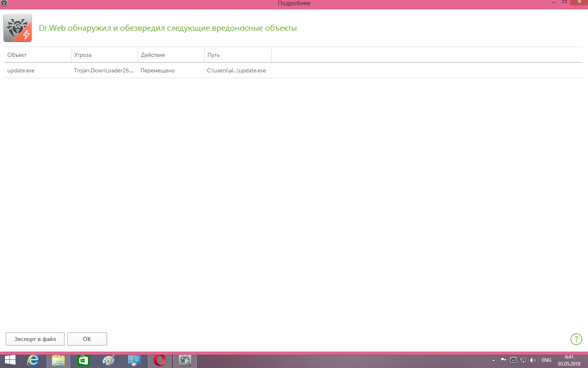Click the ENG input language indicator
The height and width of the screenshot is (368, 588).
tap(546, 360)
